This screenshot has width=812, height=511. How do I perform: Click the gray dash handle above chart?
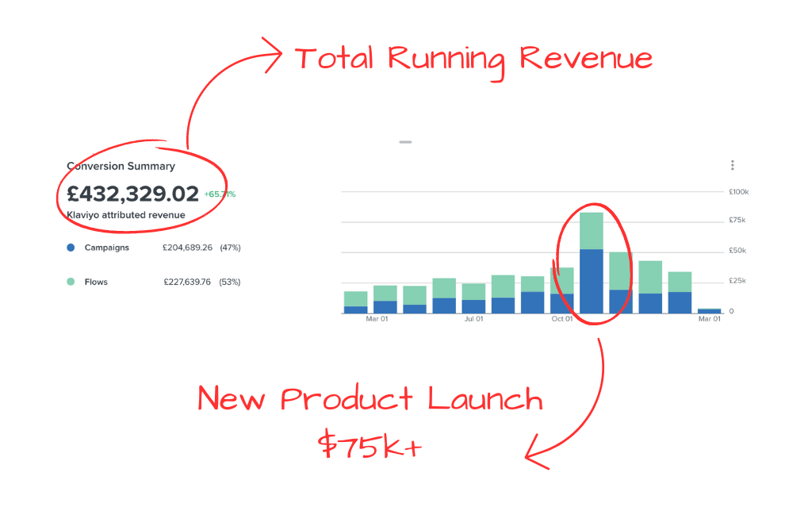pos(405,142)
